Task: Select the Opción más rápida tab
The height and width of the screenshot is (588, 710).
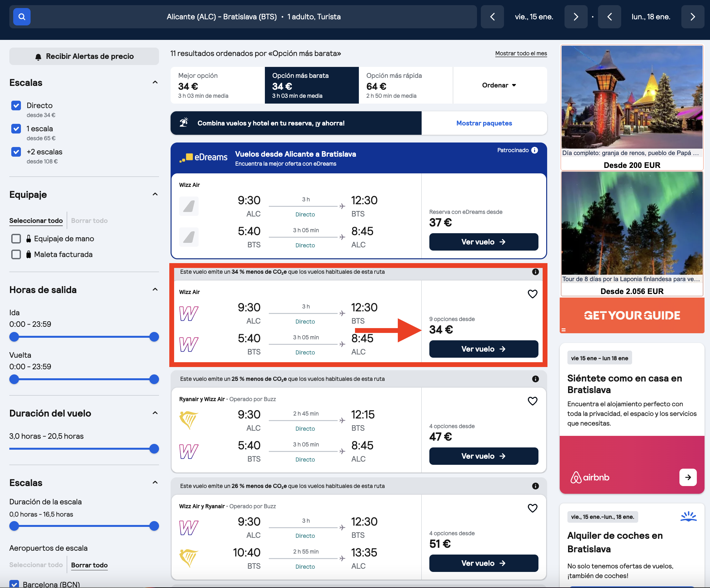Action: point(406,85)
